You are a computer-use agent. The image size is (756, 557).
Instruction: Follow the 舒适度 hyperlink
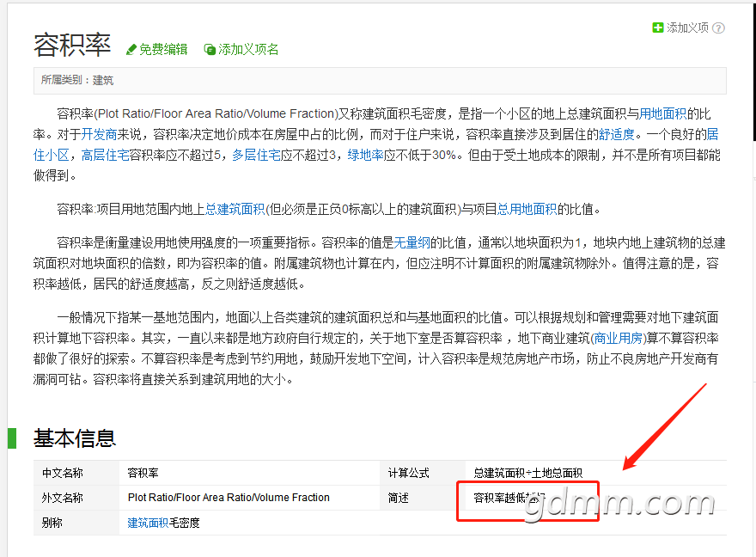617,134
